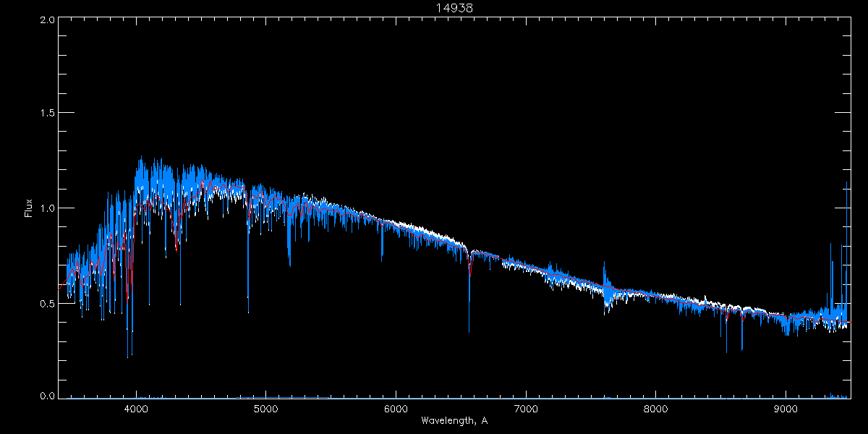Click the Wavelength, A x-axis label

pos(454,420)
